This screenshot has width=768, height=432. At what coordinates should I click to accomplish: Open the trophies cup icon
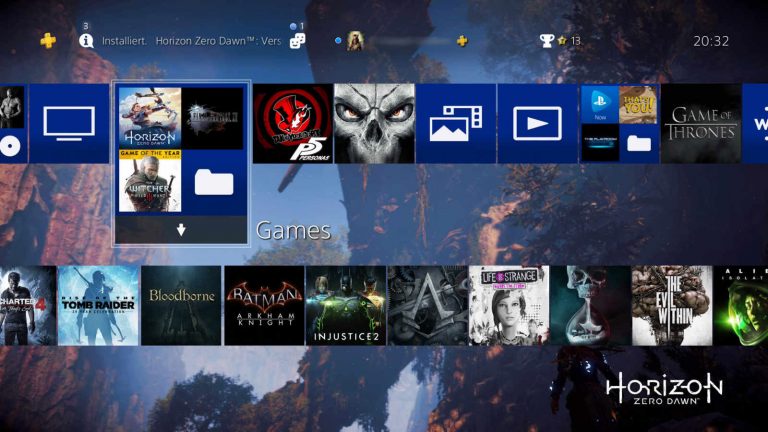[547, 41]
